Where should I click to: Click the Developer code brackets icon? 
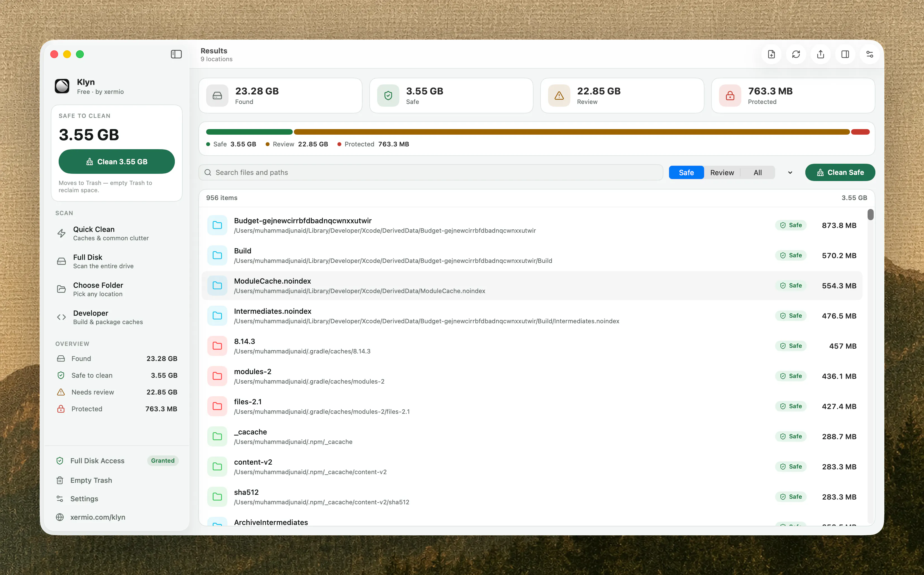coord(61,317)
